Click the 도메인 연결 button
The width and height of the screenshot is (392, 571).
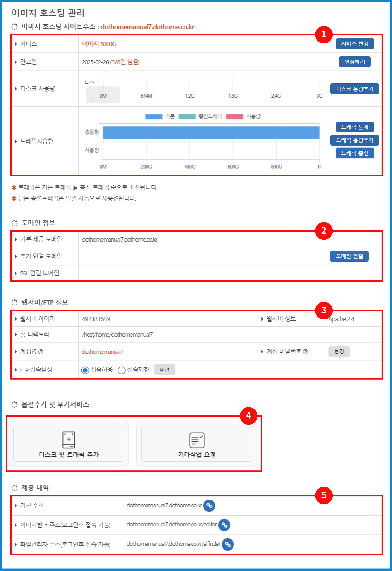pyautogui.click(x=349, y=256)
